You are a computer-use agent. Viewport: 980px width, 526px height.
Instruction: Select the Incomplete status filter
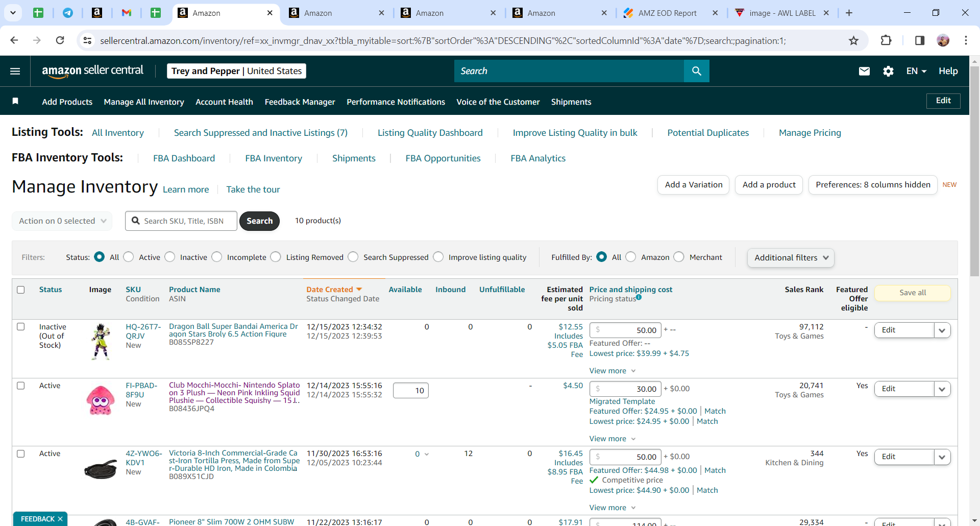217,257
